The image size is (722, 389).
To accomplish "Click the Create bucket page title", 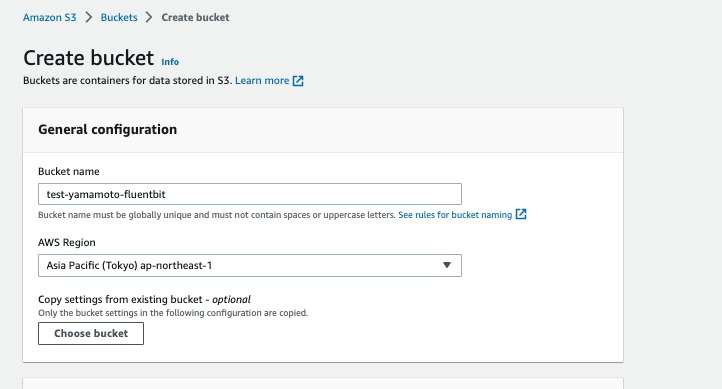I will [88, 58].
